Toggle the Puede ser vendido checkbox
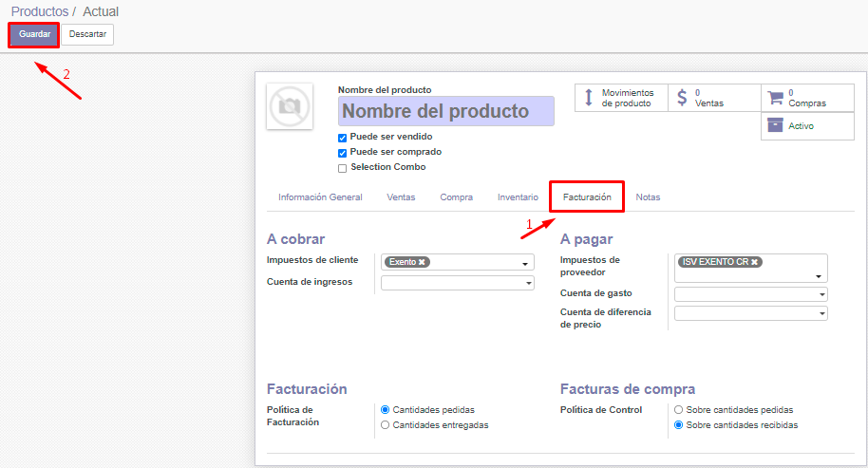The width and height of the screenshot is (868, 468). (x=343, y=138)
